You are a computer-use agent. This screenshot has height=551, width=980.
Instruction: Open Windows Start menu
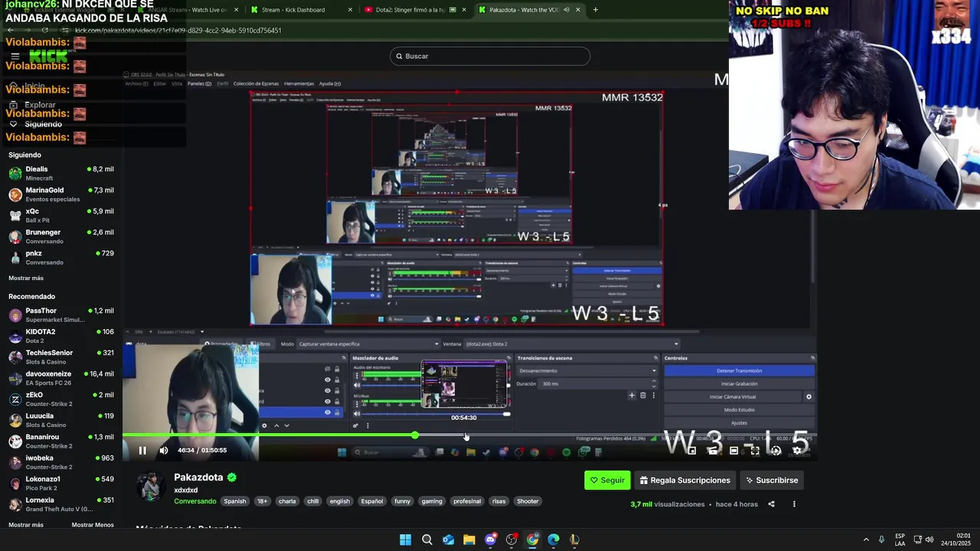[x=406, y=540]
